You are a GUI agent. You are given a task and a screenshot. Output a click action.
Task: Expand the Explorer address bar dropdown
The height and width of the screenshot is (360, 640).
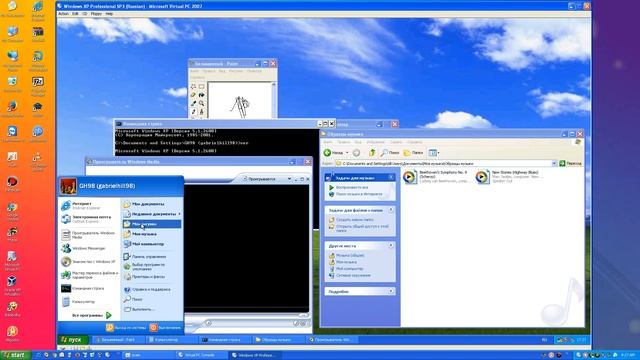point(554,163)
